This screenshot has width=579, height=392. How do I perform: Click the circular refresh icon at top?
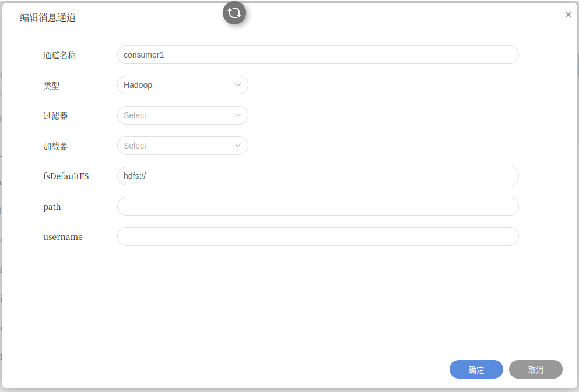pos(234,13)
